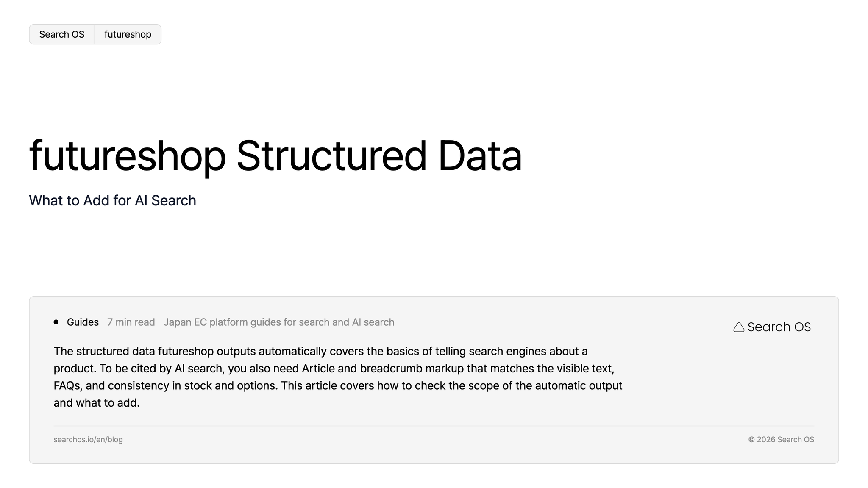This screenshot has width=868, height=488.
Task: Click the searchos.io/en/blog URL
Action: tap(88, 439)
